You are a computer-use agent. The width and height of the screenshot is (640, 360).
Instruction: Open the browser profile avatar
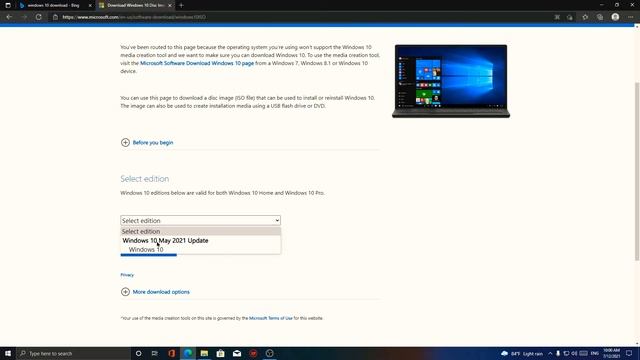coord(615,17)
